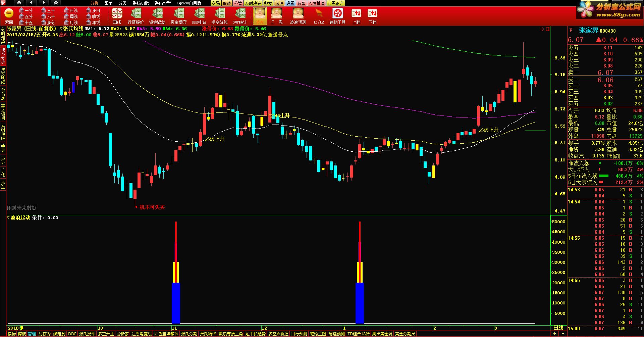Click the 返回 back arrow icon
Image resolution: width=644 pixels, height=337 pixels.
pos(9,13)
